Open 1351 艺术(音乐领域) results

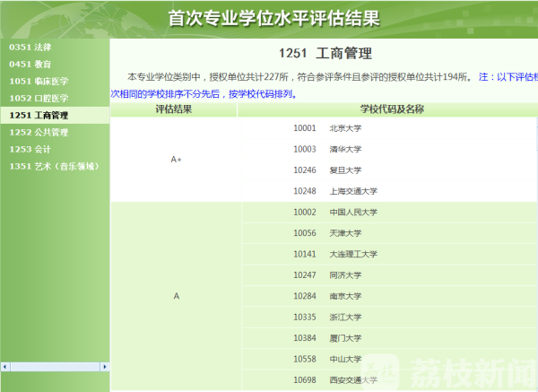point(54,167)
